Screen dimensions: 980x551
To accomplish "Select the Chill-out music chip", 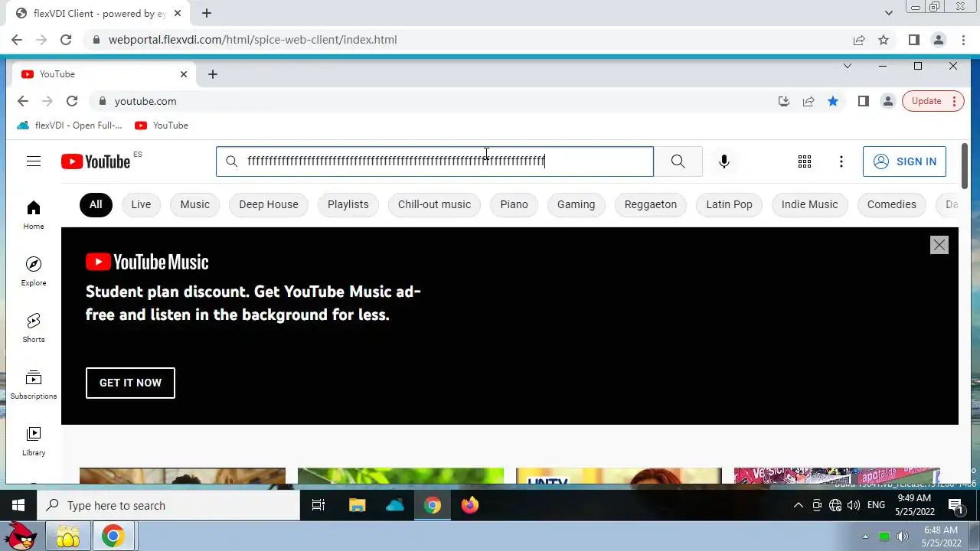I will click(434, 204).
